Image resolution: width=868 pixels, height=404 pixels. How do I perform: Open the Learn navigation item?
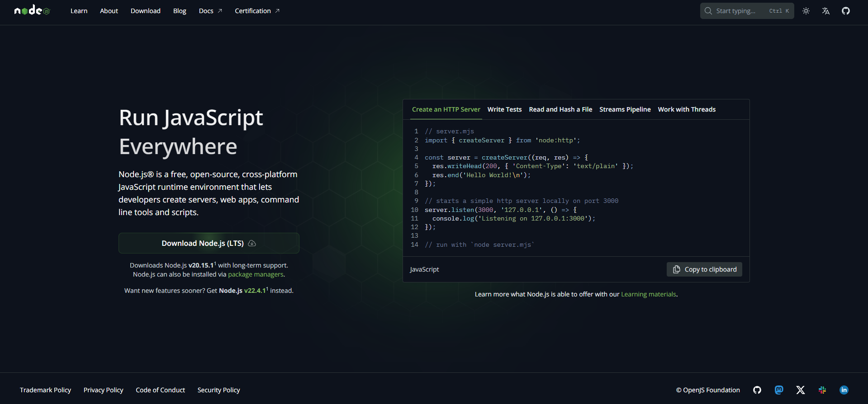click(x=79, y=11)
